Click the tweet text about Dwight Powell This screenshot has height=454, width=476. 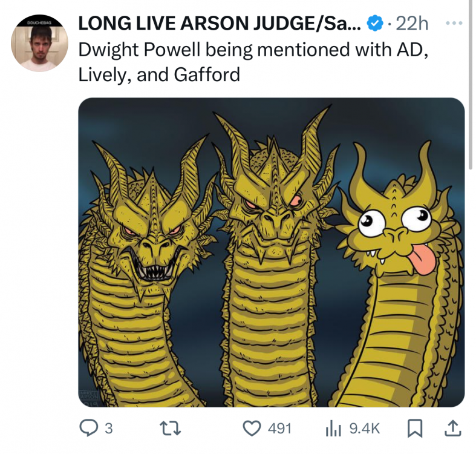coord(253,62)
